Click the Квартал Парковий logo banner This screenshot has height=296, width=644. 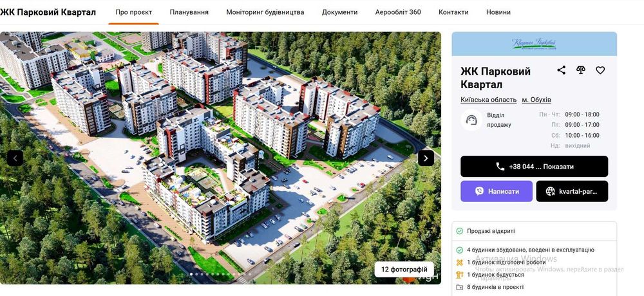point(534,44)
